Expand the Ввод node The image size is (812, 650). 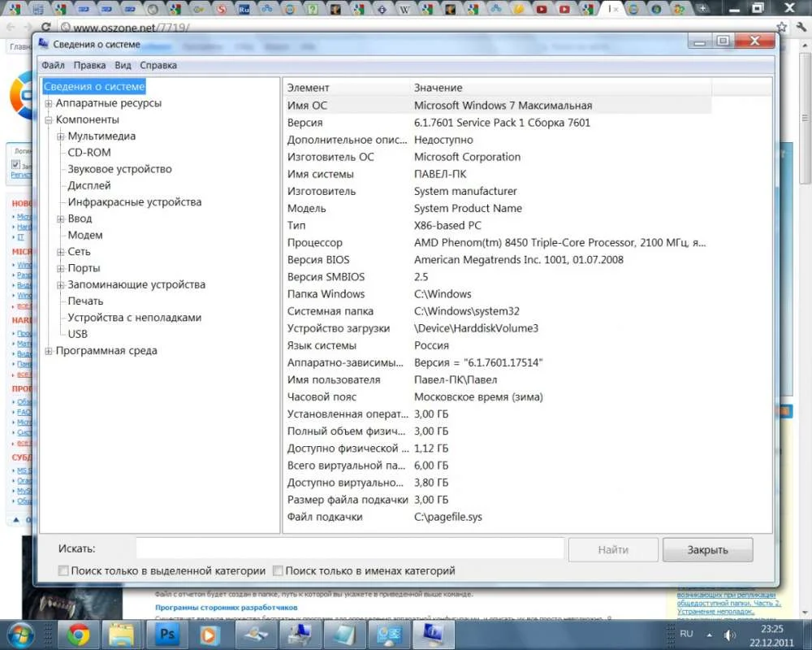[x=61, y=219]
